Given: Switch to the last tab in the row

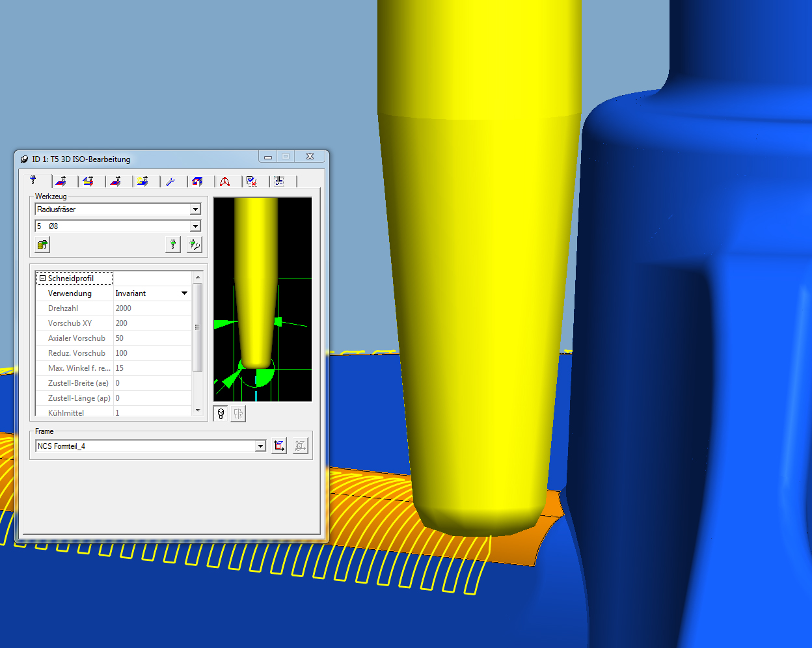Looking at the screenshot, I should pyautogui.click(x=279, y=182).
